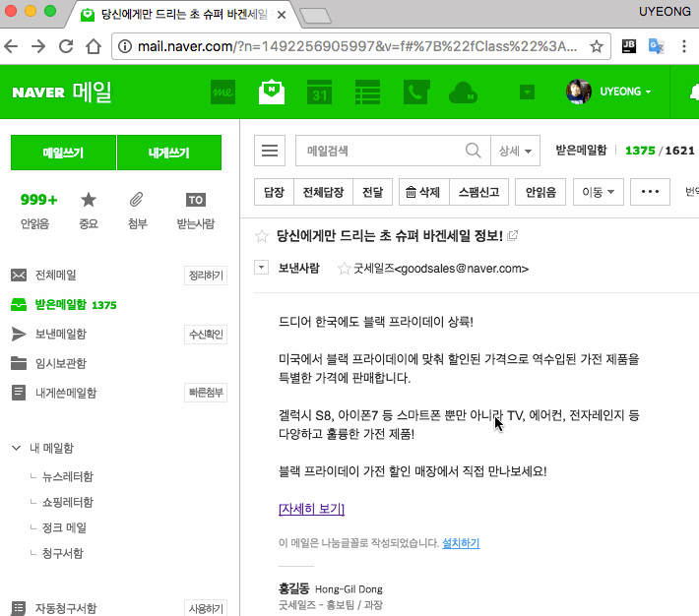Image resolution: width=699 pixels, height=616 pixels.
Task: Open the 보낸메일함 sent folder
Action: click(61, 335)
